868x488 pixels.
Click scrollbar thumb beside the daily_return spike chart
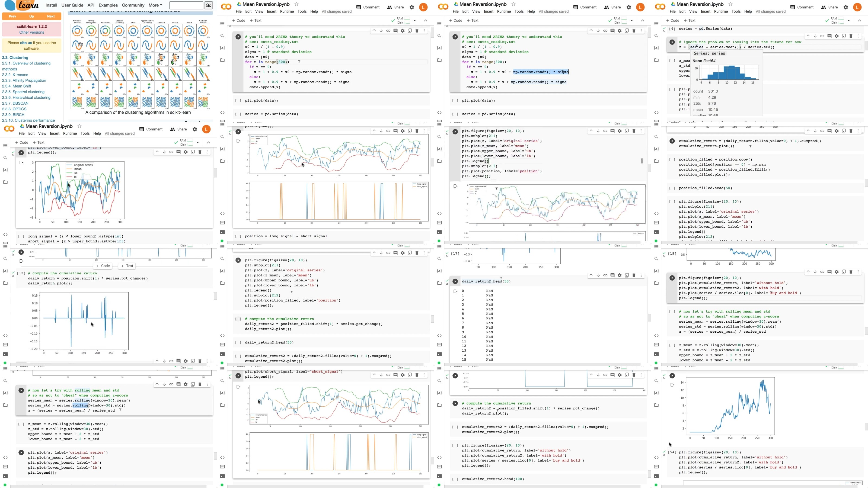point(215,296)
